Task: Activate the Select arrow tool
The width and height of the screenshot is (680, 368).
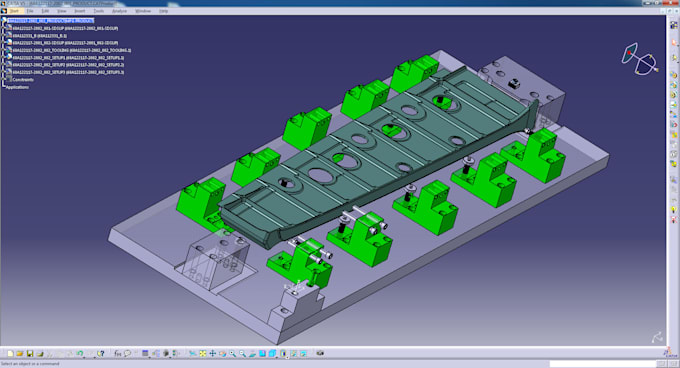Action: click(673, 42)
